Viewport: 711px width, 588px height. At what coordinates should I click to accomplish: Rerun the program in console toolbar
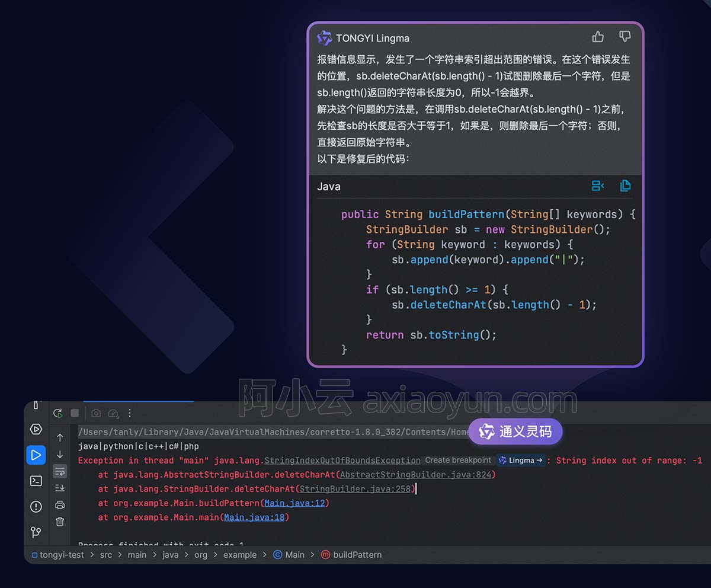pos(57,413)
